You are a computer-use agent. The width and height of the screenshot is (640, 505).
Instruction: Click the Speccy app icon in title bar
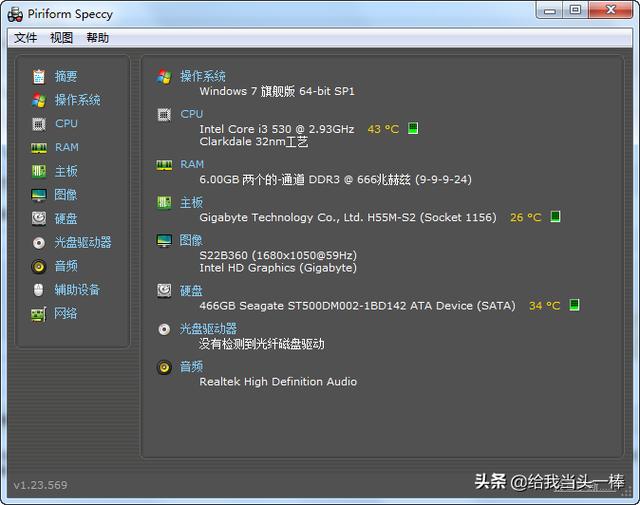(x=15, y=15)
